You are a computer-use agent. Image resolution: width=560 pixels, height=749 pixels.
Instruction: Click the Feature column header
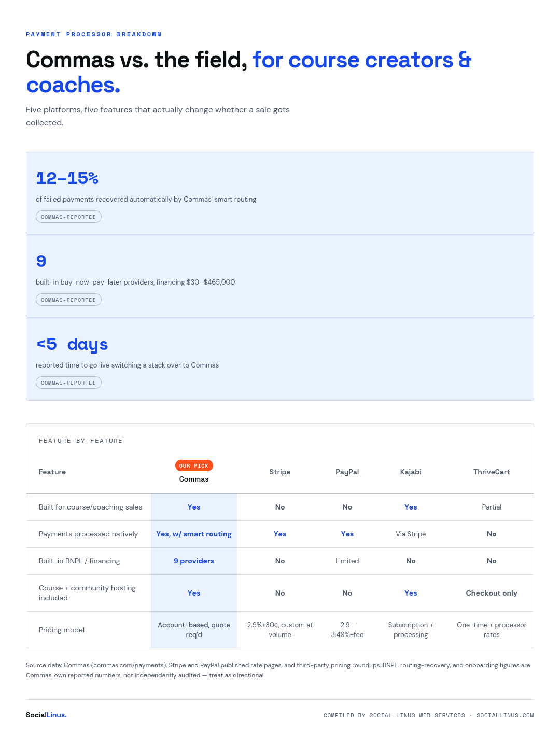pos(52,472)
